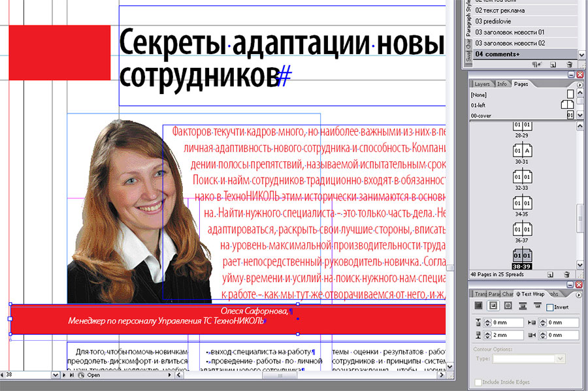The width and height of the screenshot is (588, 391).
Task: Apply 03 заголовок новости 02 style
Action: tap(524, 43)
